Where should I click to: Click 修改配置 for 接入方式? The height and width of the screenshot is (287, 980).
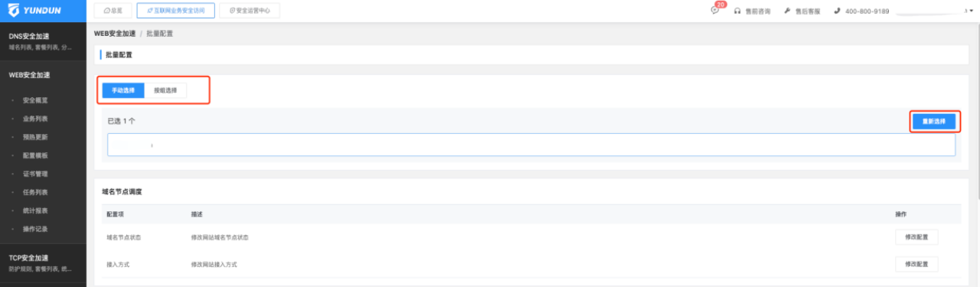coord(916,264)
